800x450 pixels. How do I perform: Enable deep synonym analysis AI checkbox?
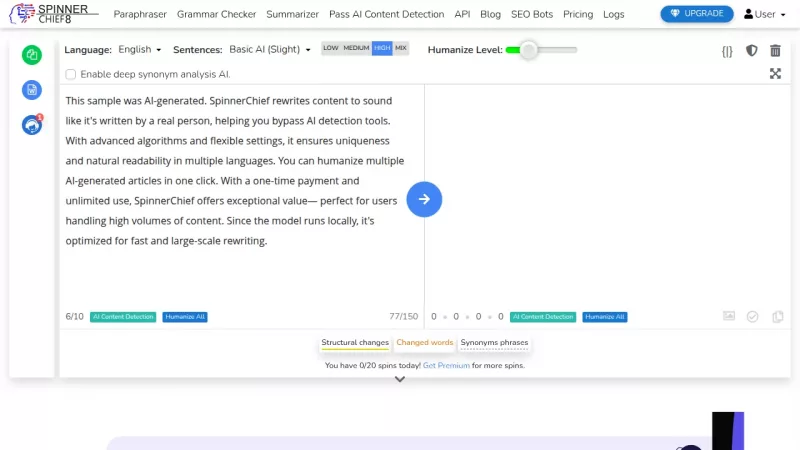click(70, 74)
